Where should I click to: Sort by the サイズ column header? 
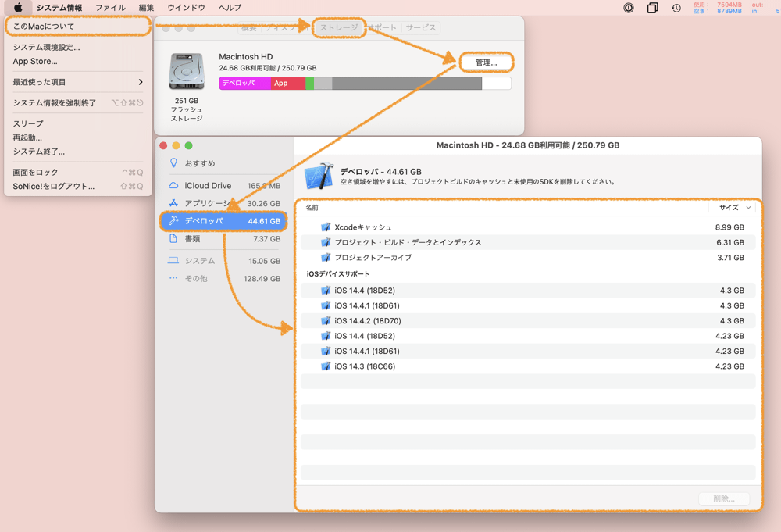tap(733, 208)
